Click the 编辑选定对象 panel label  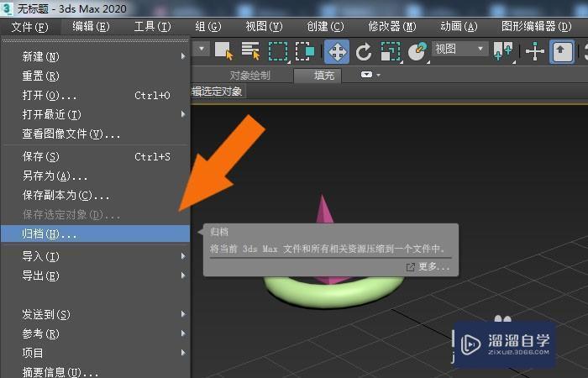pos(217,91)
